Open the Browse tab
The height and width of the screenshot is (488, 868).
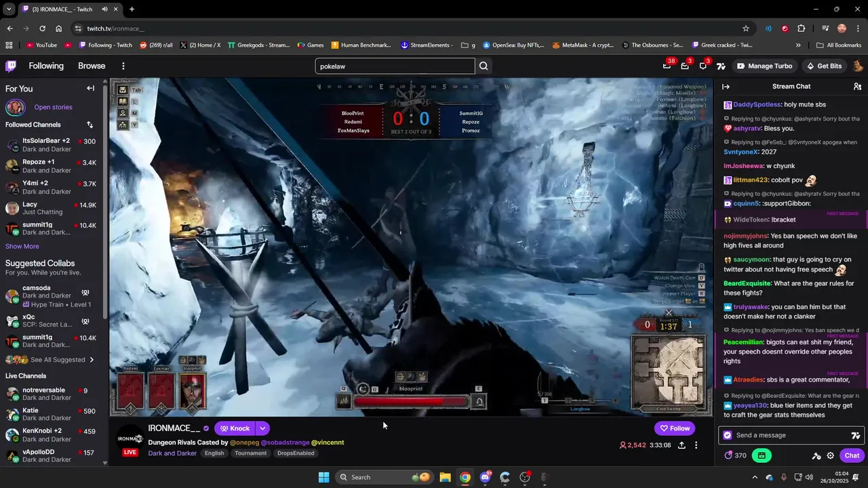pyautogui.click(x=92, y=66)
